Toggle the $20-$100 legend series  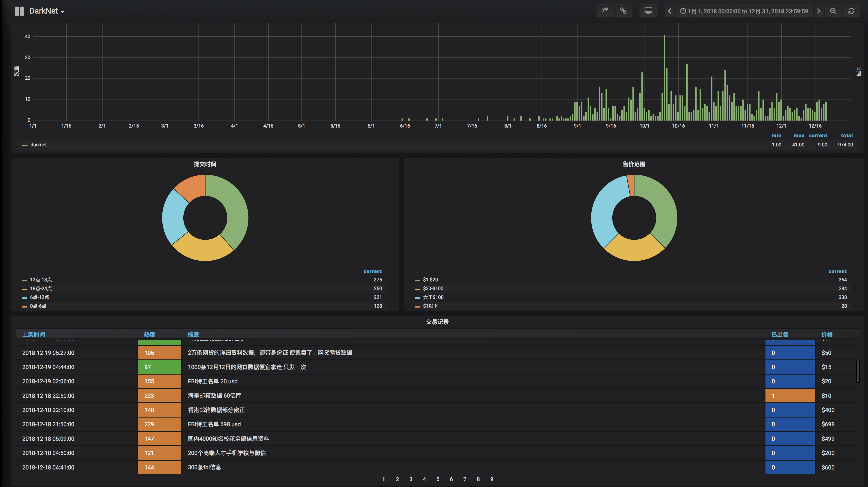point(433,288)
